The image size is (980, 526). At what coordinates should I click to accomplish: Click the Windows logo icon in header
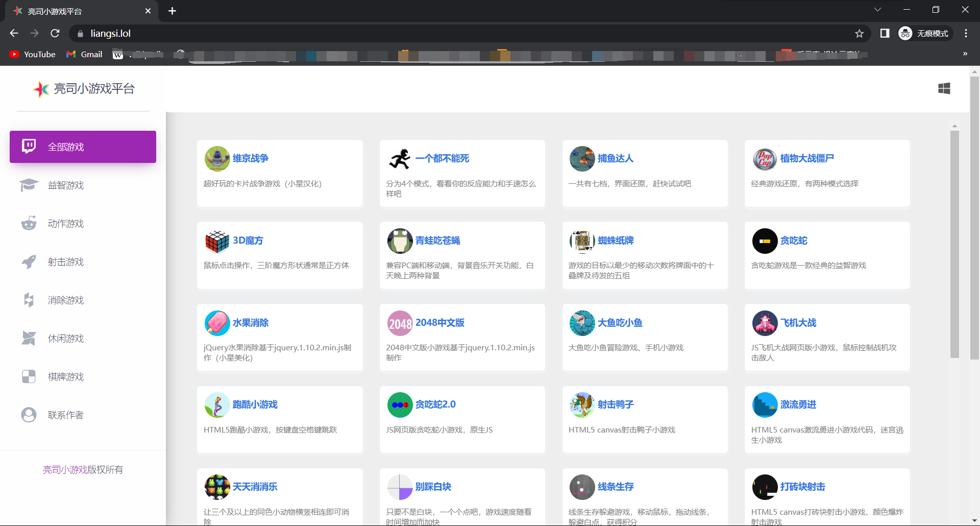click(x=944, y=88)
